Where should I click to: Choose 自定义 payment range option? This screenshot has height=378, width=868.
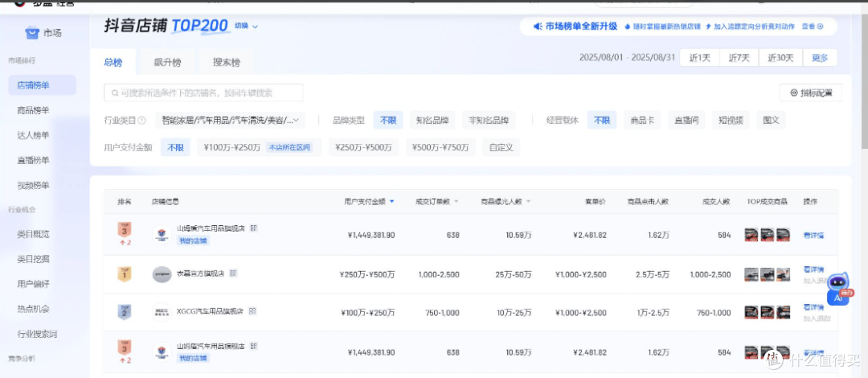[x=501, y=147]
